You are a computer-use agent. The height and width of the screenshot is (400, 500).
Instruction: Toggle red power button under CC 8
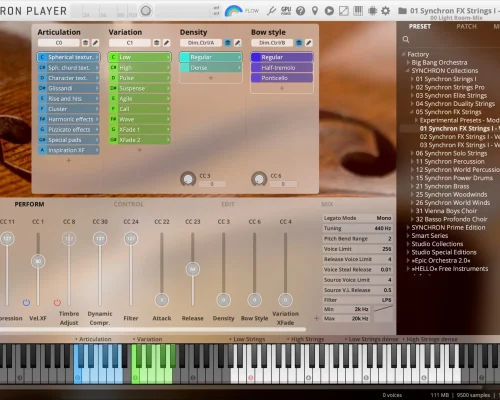point(57,302)
